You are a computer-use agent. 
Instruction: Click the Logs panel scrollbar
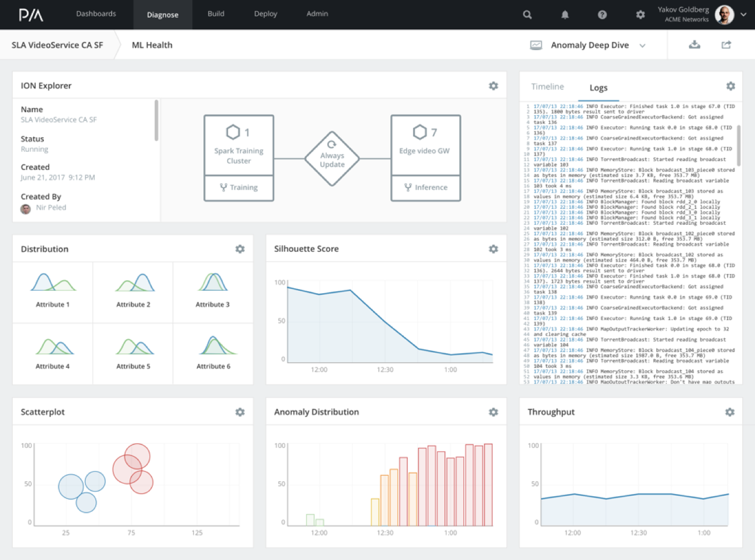click(739, 145)
